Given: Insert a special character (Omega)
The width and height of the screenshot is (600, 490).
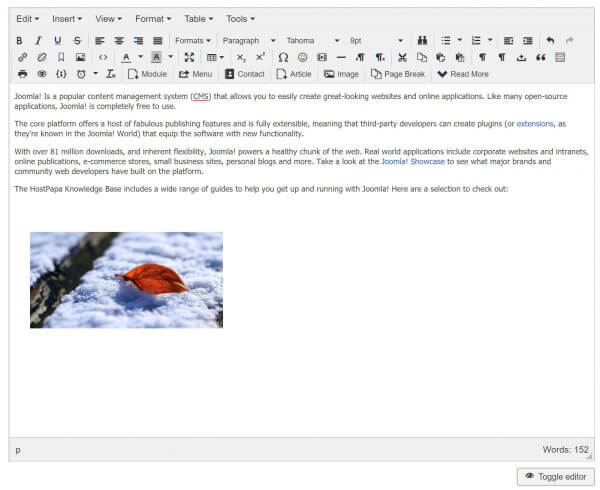Looking at the screenshot, I should point(283,57).
